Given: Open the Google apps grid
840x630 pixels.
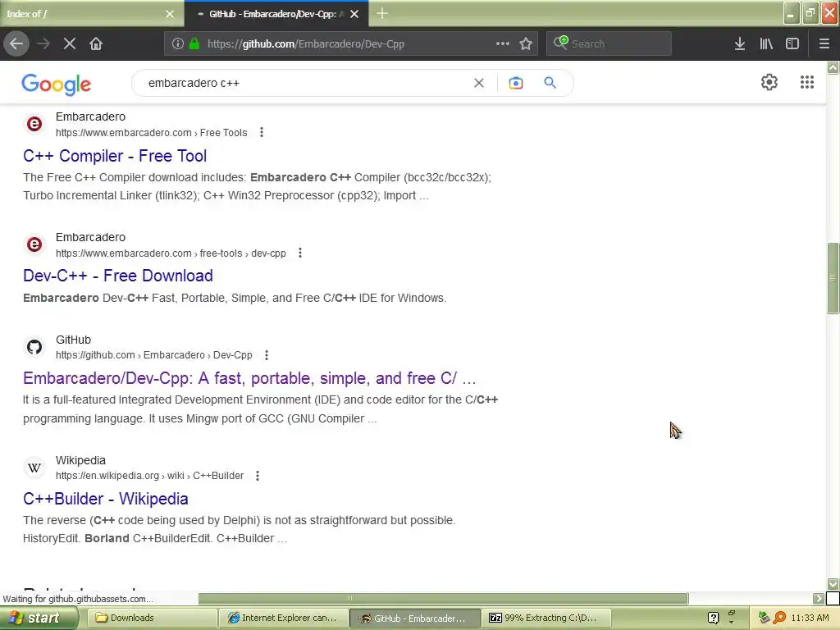Looking at the screenshot, I should [807, 82].
